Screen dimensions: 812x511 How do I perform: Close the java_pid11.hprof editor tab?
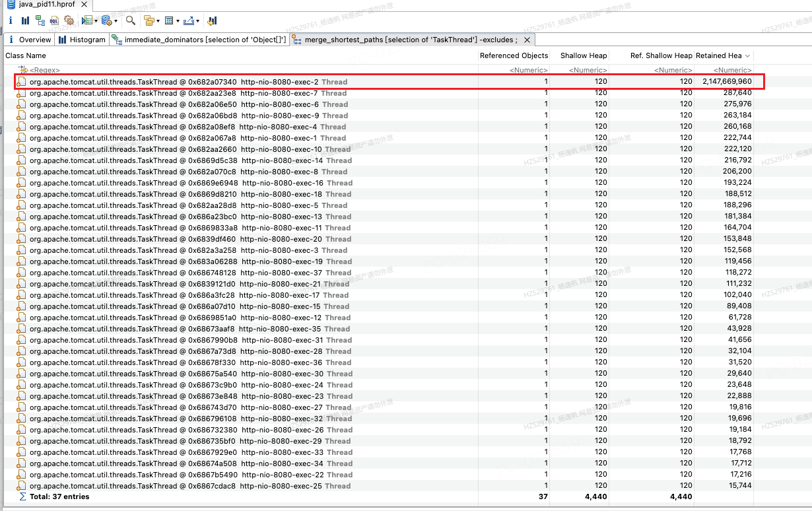[x=85, y=4]
